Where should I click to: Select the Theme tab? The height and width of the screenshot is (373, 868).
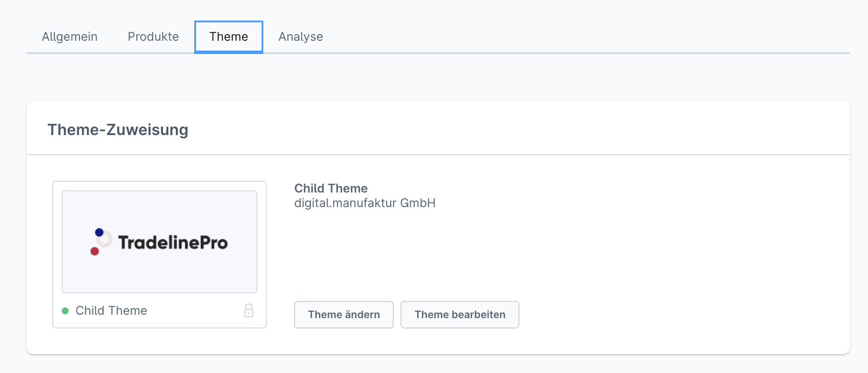click(x=229, y=37)
